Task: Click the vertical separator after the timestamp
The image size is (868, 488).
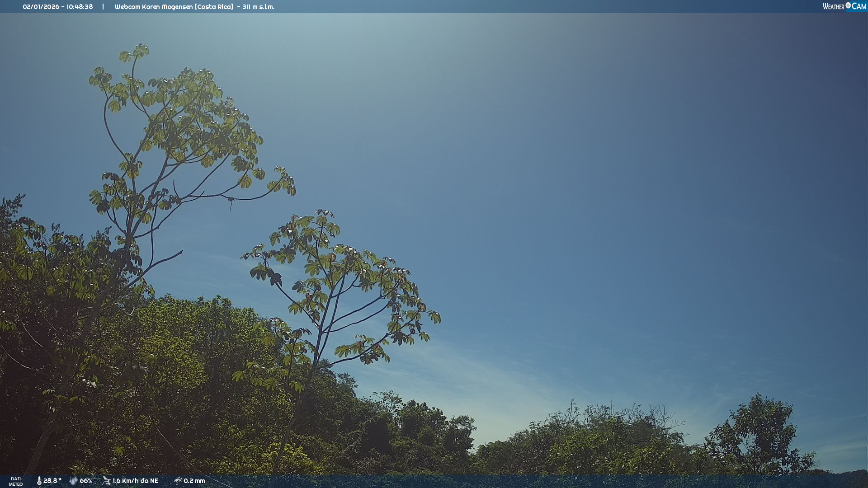Action: coord(103,7)
